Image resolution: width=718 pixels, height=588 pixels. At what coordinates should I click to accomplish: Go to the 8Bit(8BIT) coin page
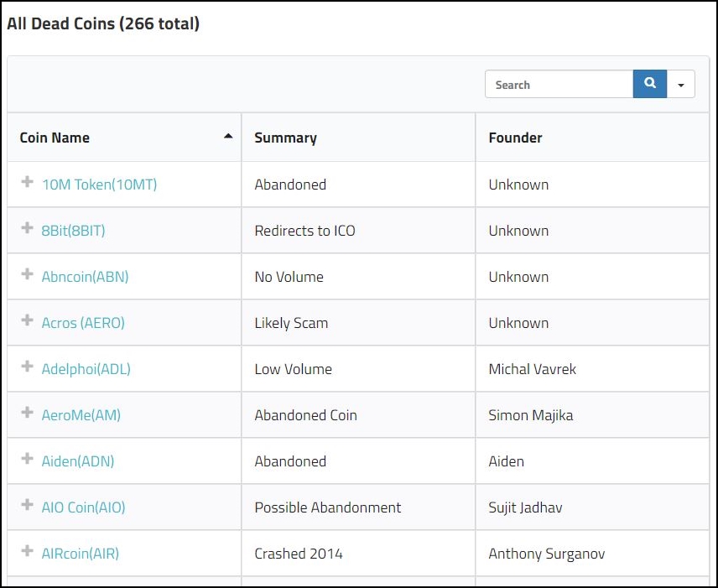click(x=73, y=231)
